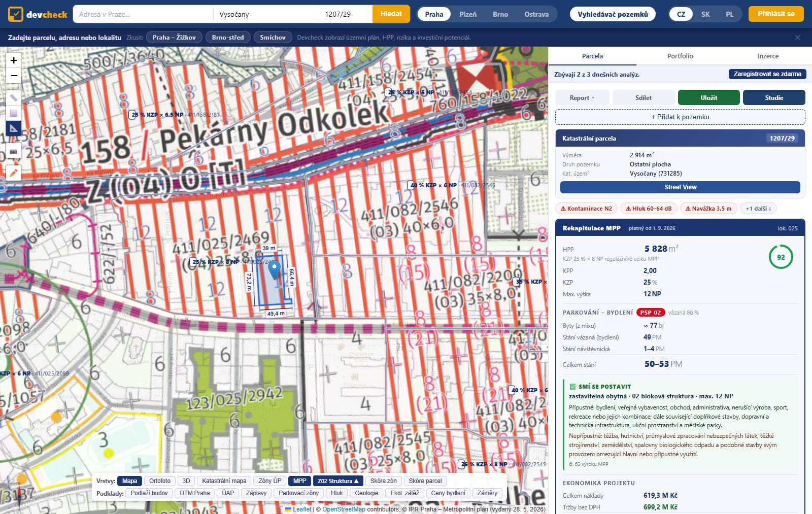Select the Parcela tab
This screenshot has width=812, height=514.
[x=592, y=56]
